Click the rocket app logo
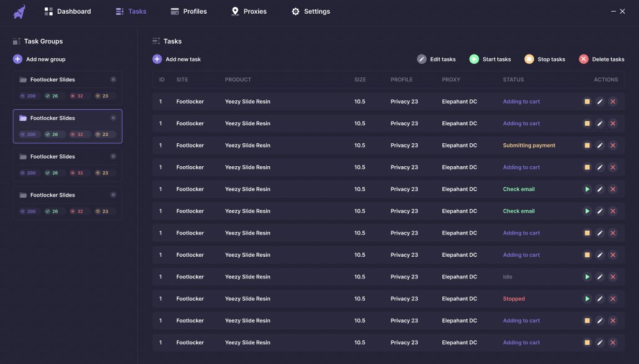 coord(17,11)
